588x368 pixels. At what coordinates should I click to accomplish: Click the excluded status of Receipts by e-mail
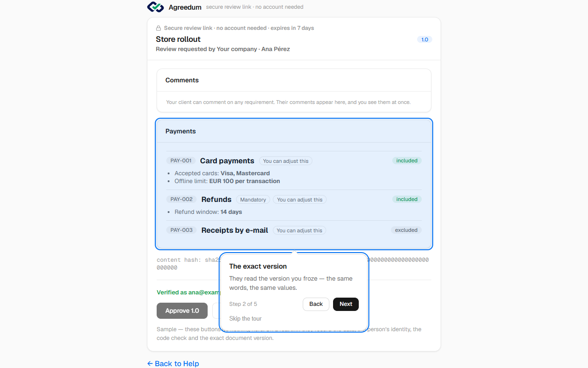[407, 230]
